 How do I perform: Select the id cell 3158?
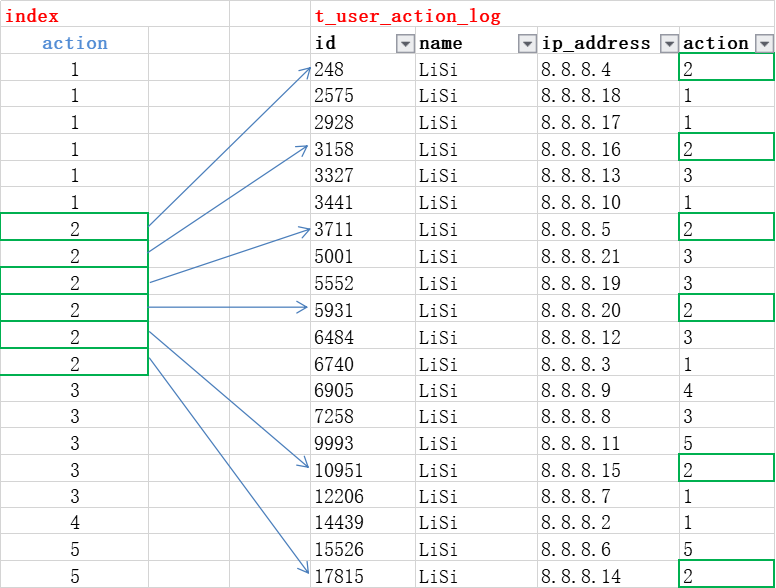tap(363, 147)
